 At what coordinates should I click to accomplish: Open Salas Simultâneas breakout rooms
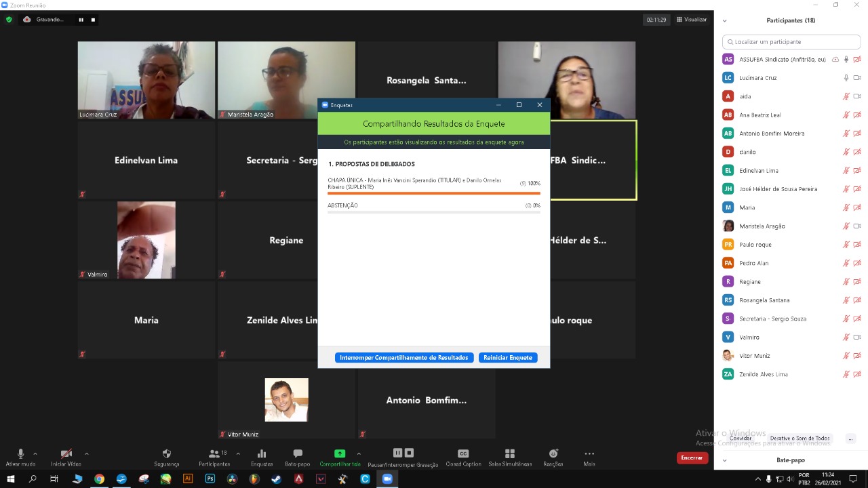pos(510,454)
